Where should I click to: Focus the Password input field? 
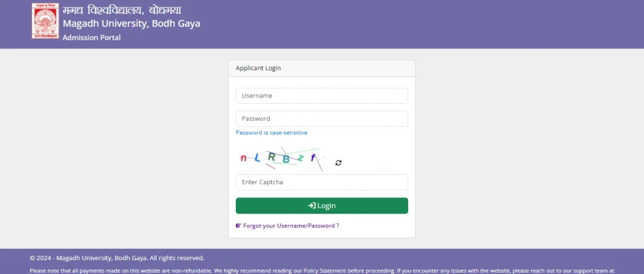tap(321, 119)
